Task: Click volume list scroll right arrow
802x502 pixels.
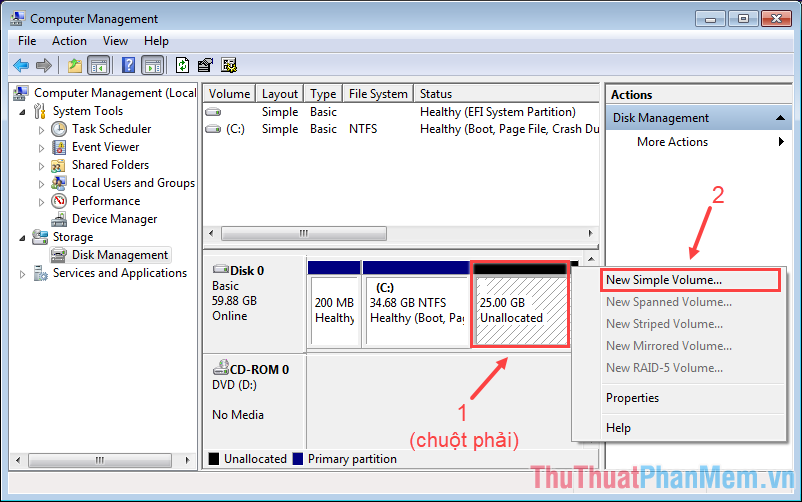Action: click(590, 233)
